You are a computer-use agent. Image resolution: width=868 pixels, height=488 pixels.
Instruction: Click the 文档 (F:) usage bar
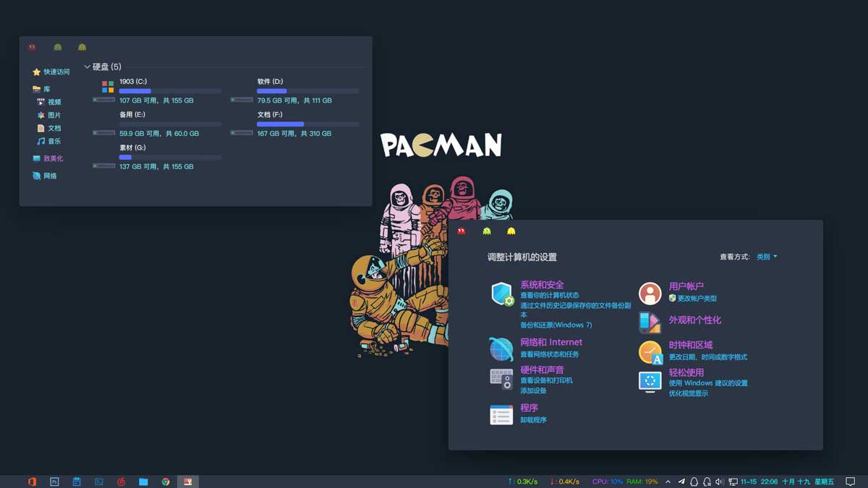coord(308,124)
